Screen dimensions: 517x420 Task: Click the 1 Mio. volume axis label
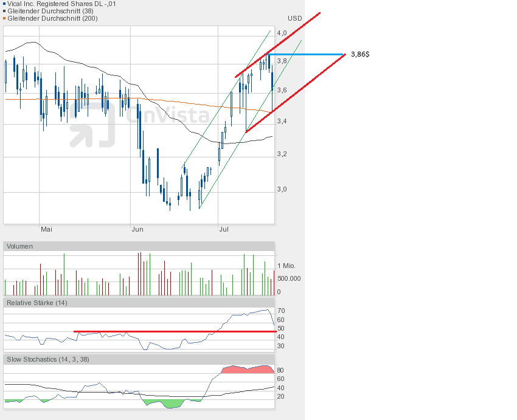(x=286, y=266)
